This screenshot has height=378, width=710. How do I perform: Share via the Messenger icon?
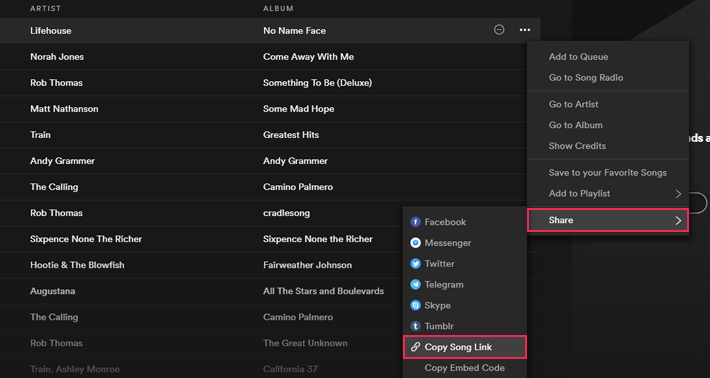pos(415,243)
